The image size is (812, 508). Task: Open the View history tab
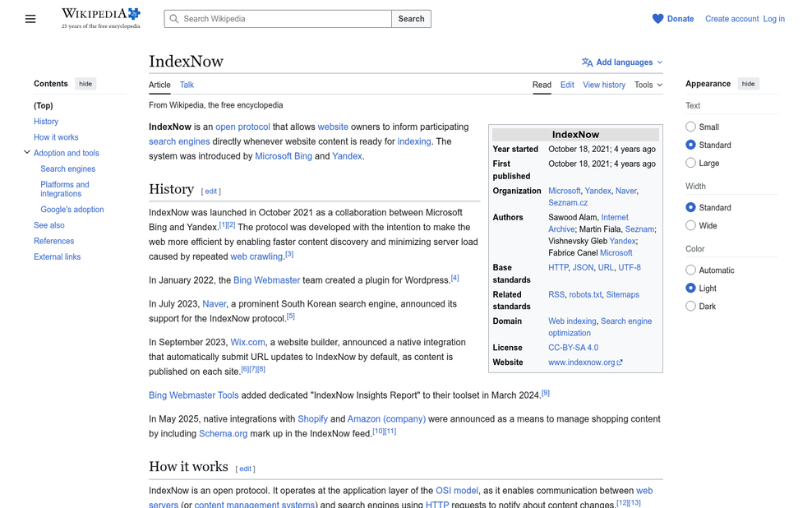pos(604,85)
